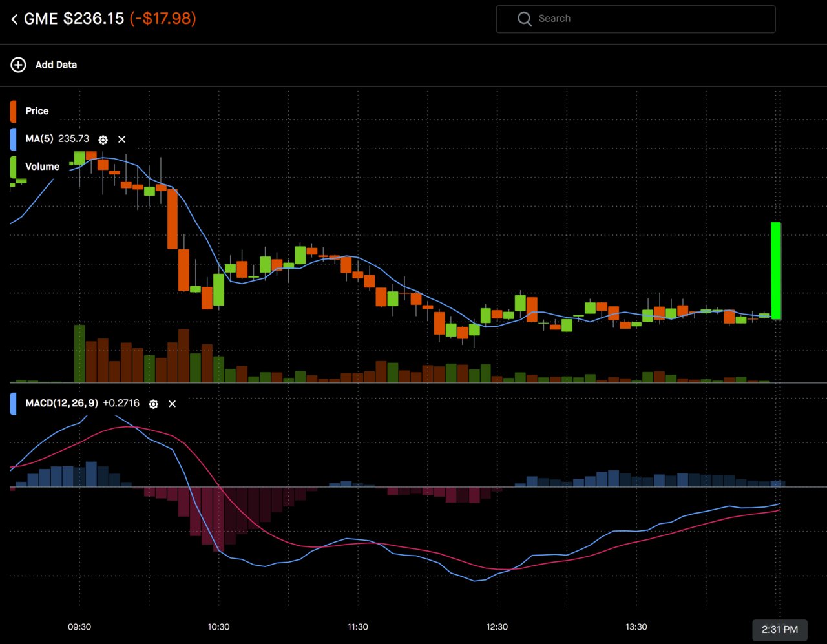Click the -$17.98 price change text
This screenshot has width=827, height=644.
coord(163,19)
